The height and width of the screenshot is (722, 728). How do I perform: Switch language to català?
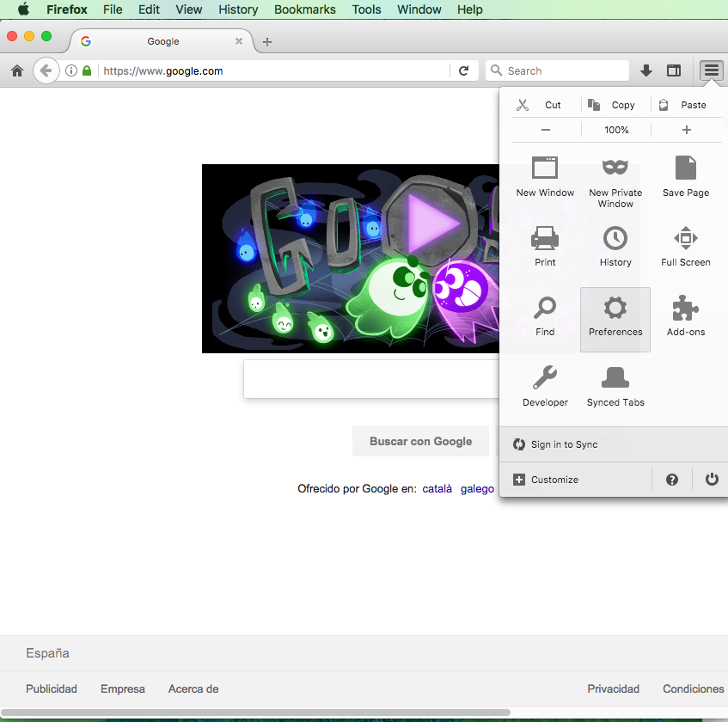coord(437,489)
